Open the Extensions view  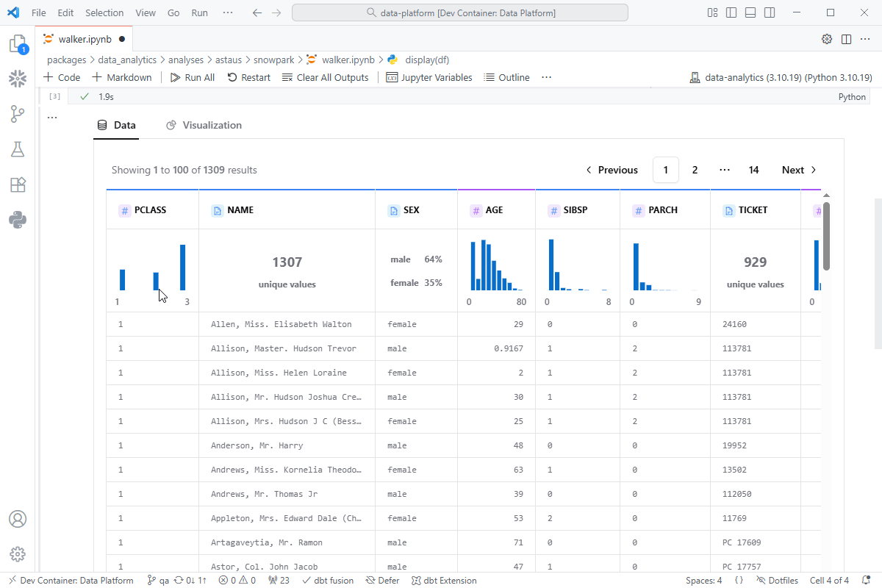pos(18,184)
